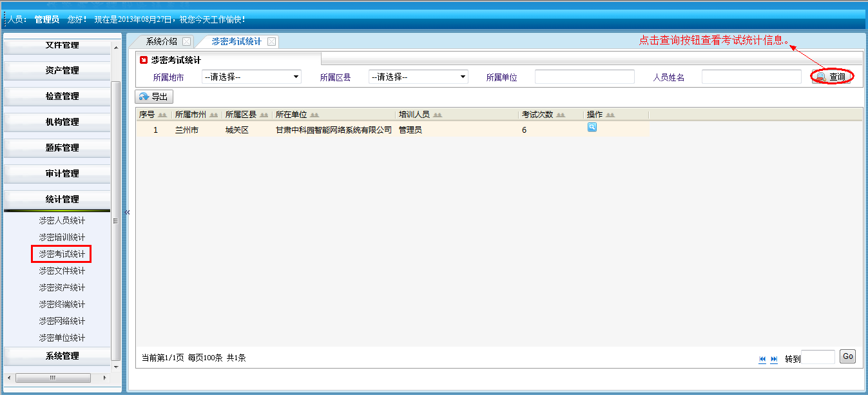
Task: Select the 兰州市 cell in row 1
Action: (187, 130)
